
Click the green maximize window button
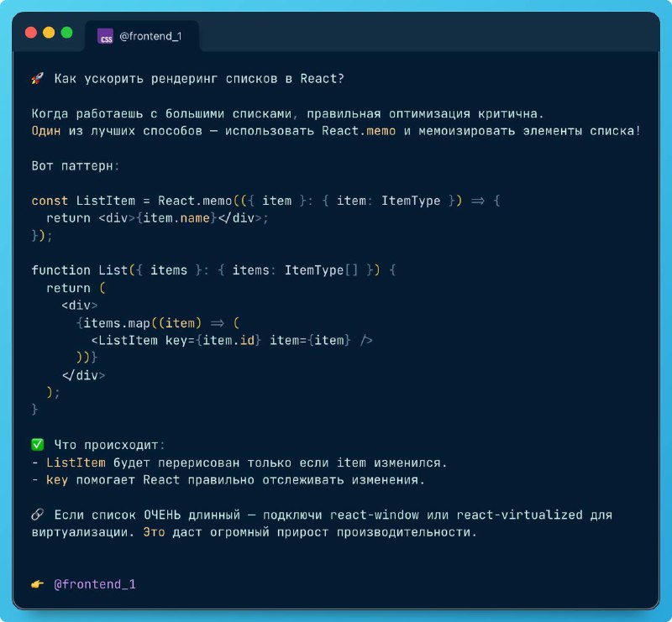67,33
